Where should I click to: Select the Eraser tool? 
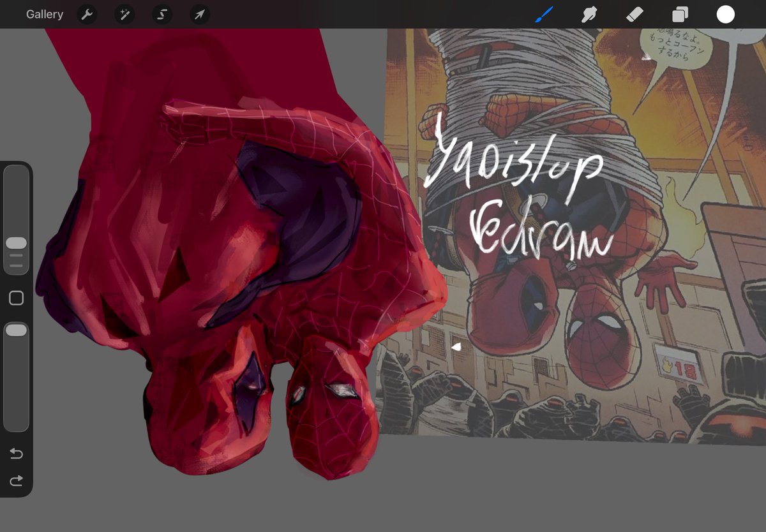(x=635, y=14)
